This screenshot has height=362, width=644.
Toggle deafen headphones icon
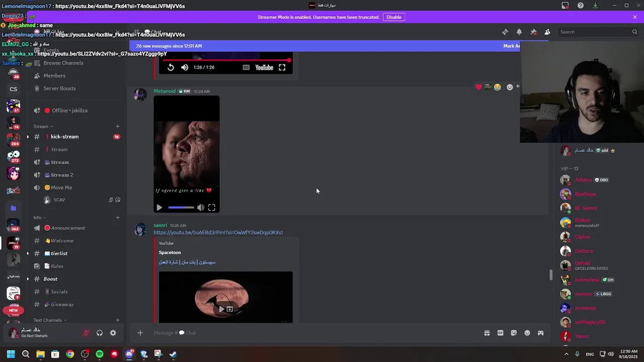pyautogui.click(x=100, y=333)
